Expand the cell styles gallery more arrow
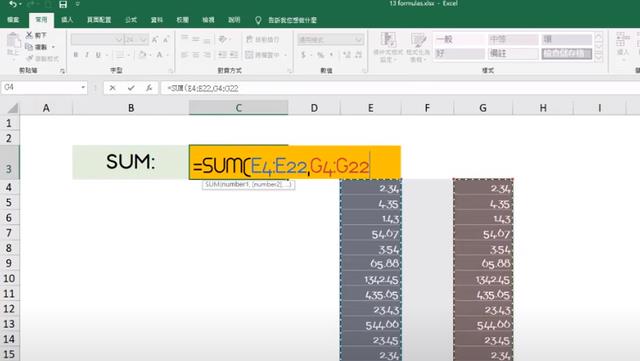Viewport: 640px width, 361px height. point(599,58)
